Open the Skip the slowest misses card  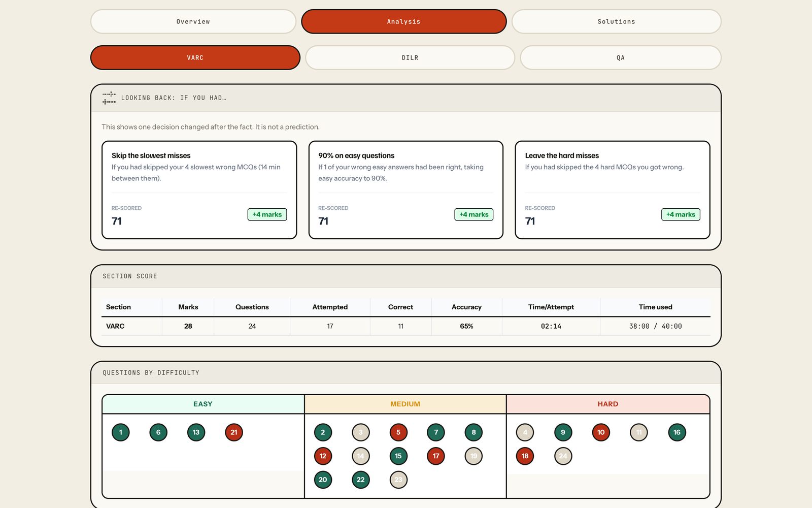pyautogui.click(x=199, y=189)
